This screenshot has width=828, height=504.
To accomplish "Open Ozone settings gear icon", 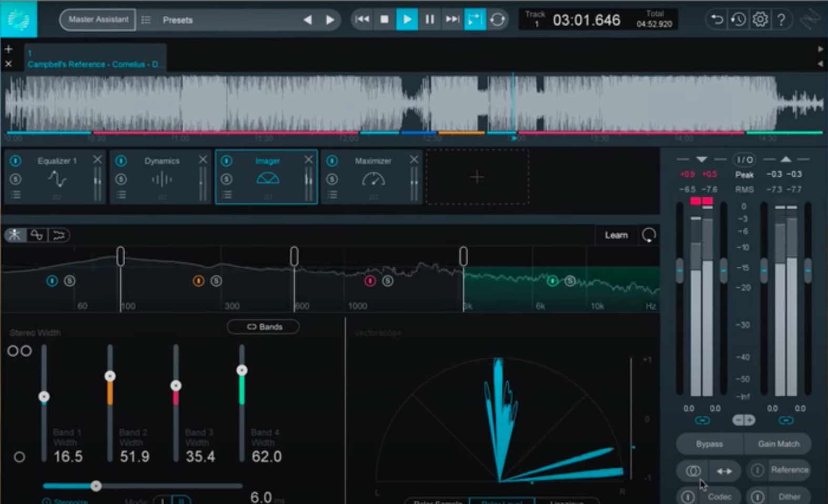I will coord(760,19).
